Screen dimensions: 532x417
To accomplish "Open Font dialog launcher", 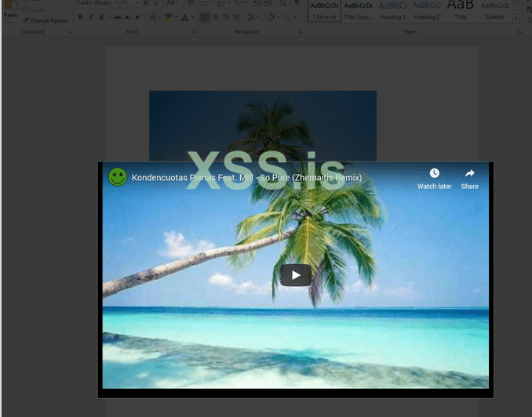I will (x=194, y=32).
